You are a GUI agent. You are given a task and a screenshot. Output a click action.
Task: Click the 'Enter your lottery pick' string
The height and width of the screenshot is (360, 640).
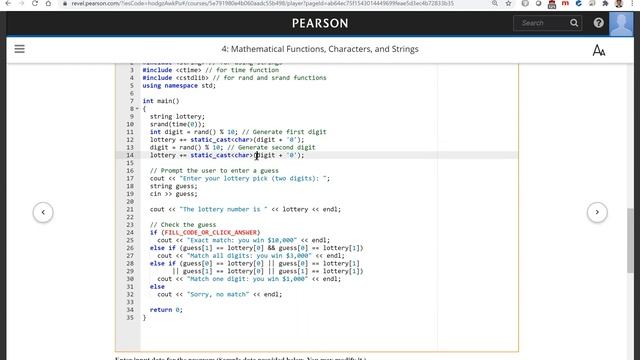(x=253, y=178)
